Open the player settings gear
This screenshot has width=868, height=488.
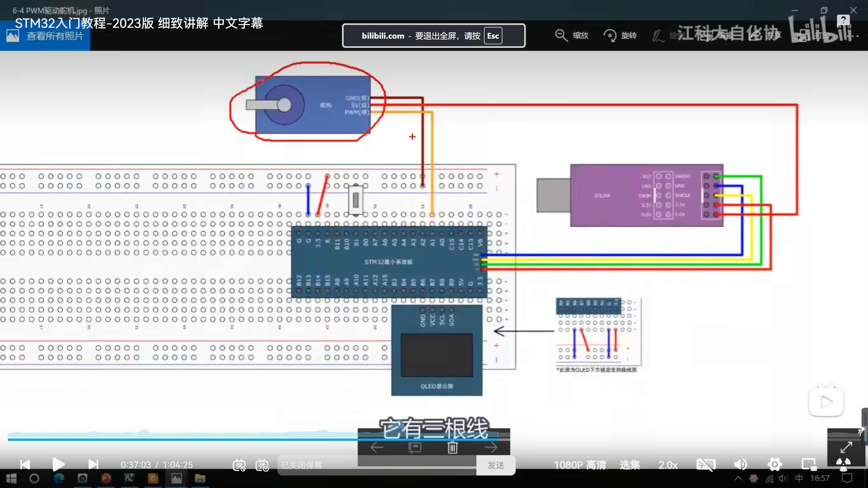click(775, 464)
